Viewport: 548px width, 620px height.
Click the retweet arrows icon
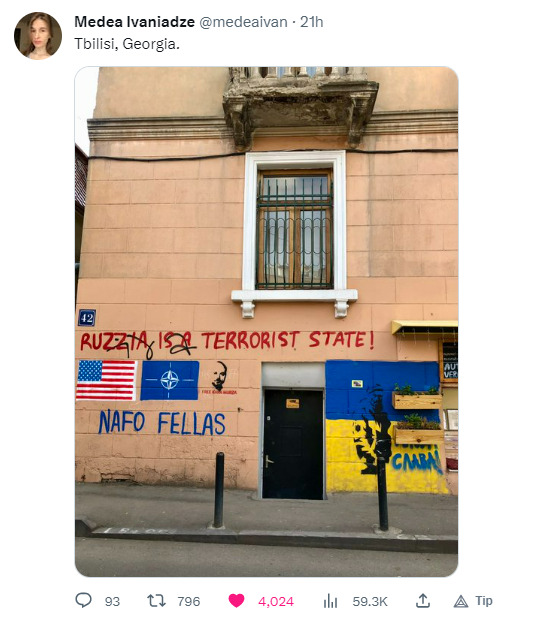pyautogui.click(x=156, y=601)
